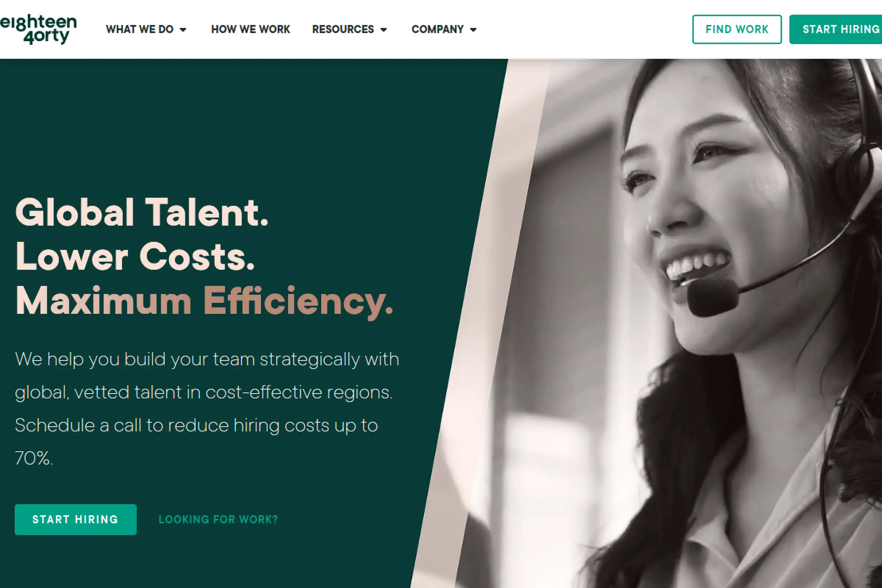Follow the LOOKING FOR WORK? link

click(x=218, y=519)
